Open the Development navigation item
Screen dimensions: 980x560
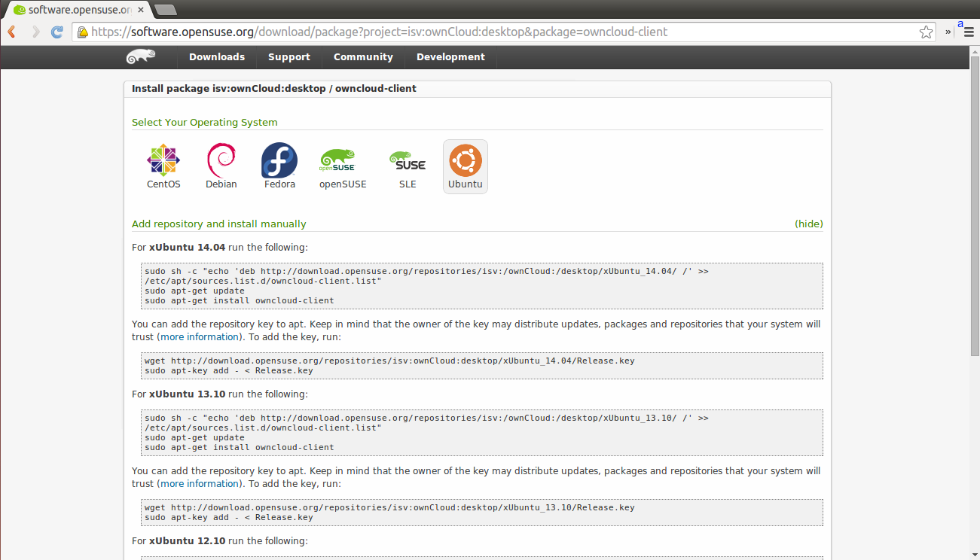point(450,57)
